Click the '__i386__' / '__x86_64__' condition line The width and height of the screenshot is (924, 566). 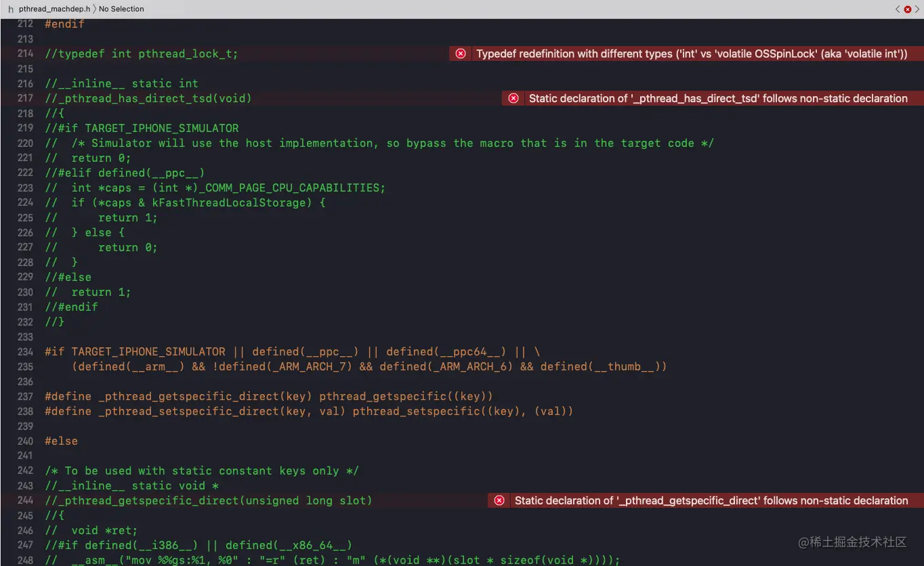198,545
